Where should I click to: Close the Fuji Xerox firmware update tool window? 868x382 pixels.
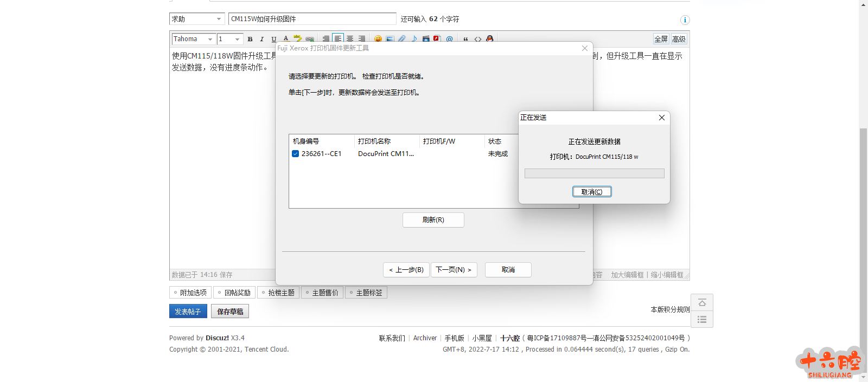click(x=585, y=48)
